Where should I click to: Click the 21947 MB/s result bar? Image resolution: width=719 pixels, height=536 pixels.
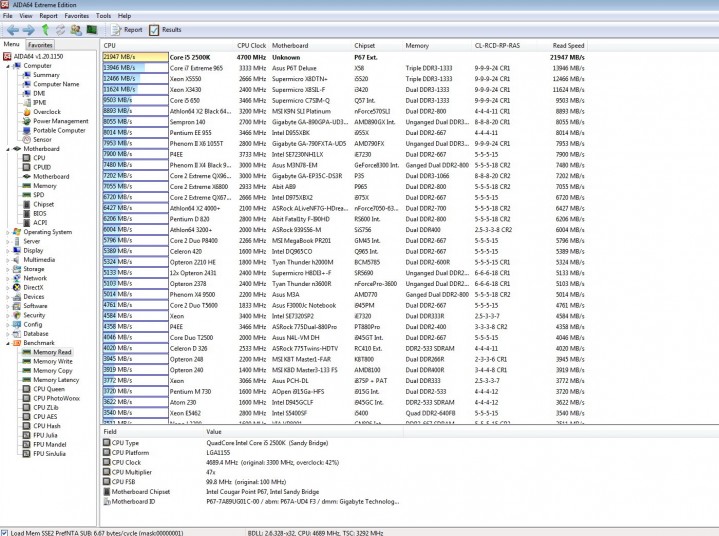(x=135, y=57)
